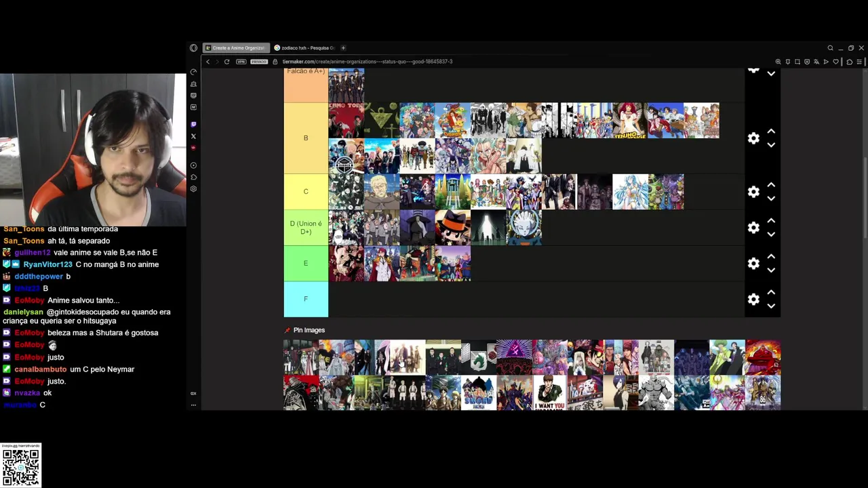Click the Pin Images link
The height and width of the screenshot is (488, 868).
[309, 330]
